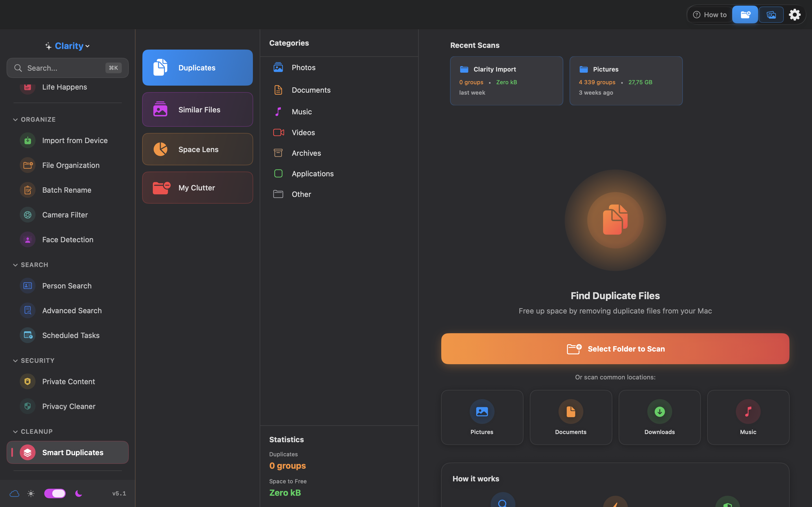Open Batch Rename in the sidebar
This screenshot has height=507, width=812.
[67, 190]
